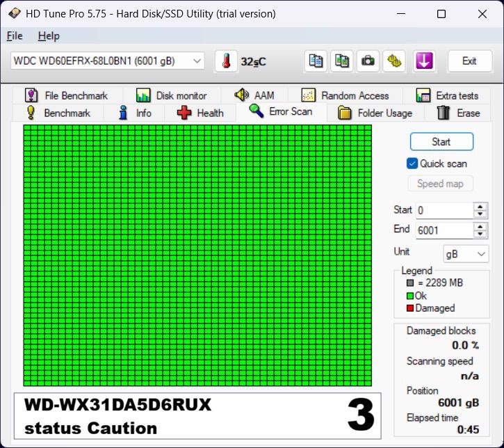This screenshot has width=504, height=448.
Task: Click the AAM speaker icon
Action: (x=242, y=95)
